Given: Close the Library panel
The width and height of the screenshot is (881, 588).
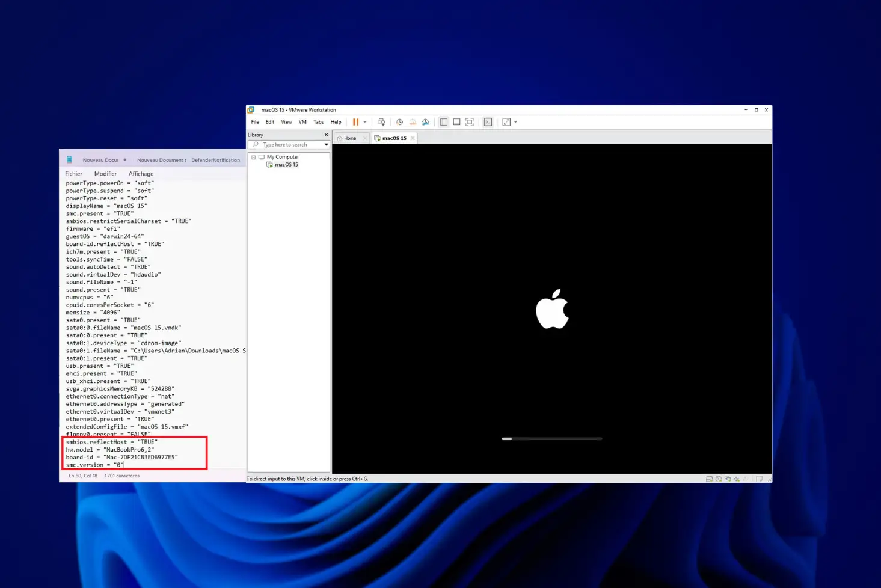Looking at the screenshot, I should point(327,135).
